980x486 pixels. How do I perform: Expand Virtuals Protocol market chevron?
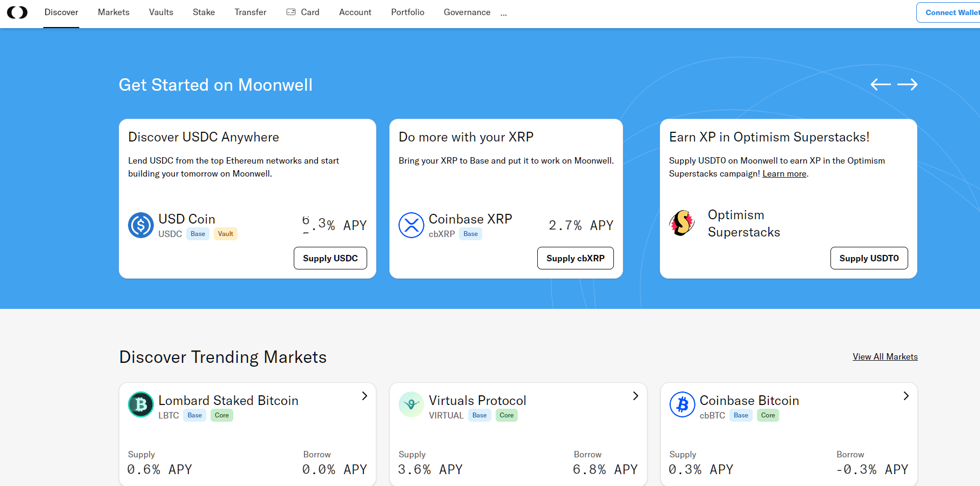(x=636, y=396)
